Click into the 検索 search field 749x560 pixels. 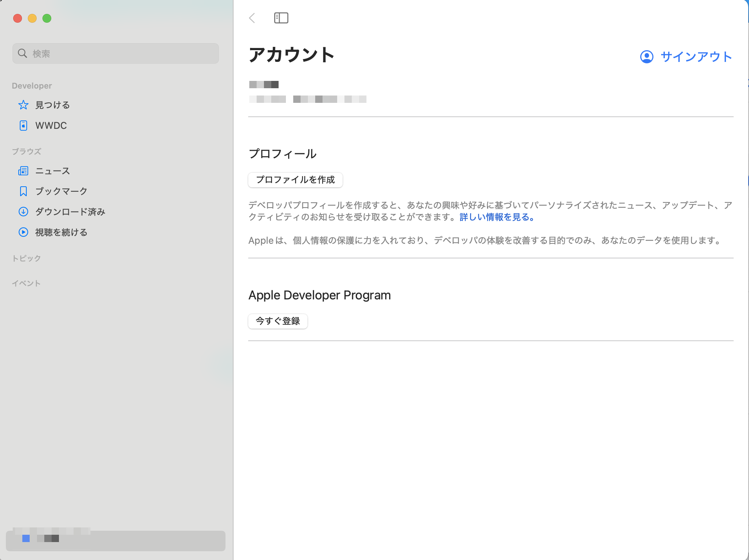pyautogui.click(x=121, y=53)
